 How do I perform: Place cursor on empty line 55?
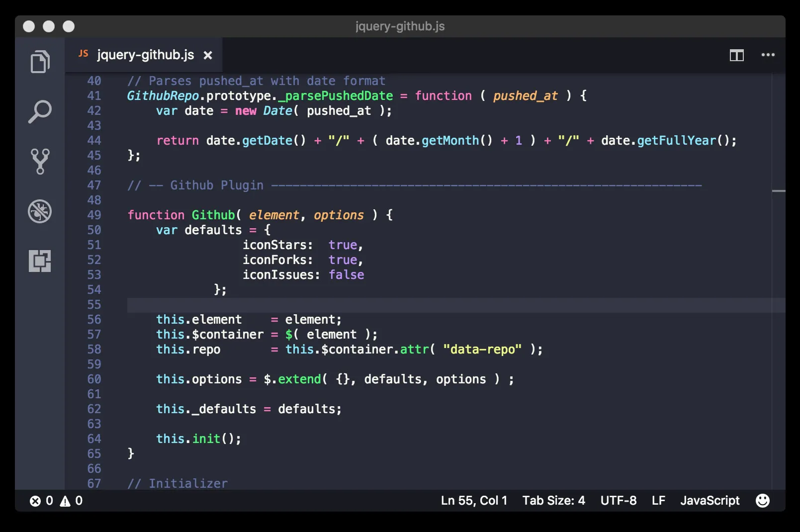tap(456, 305)
